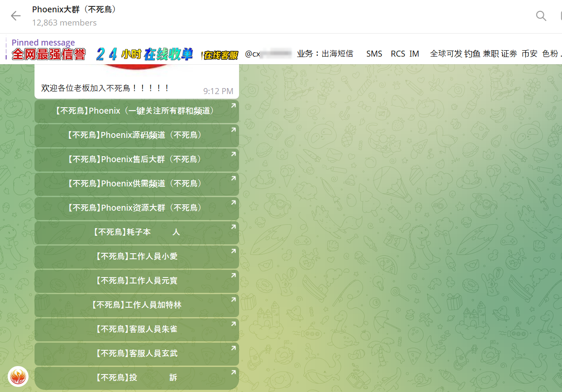Contact 工作人員元寶 via button
This screenshot has width=562, height=392.
tap(137, 281)
